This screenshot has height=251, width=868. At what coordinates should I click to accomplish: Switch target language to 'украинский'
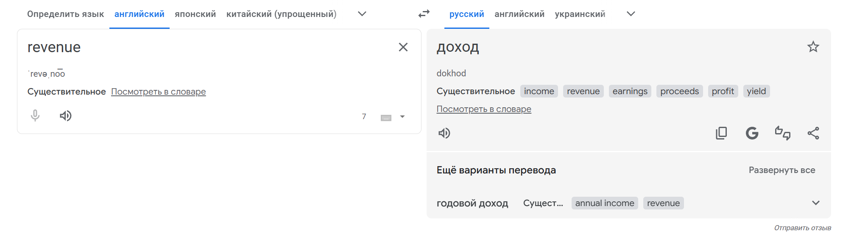[x=580, y=14]
